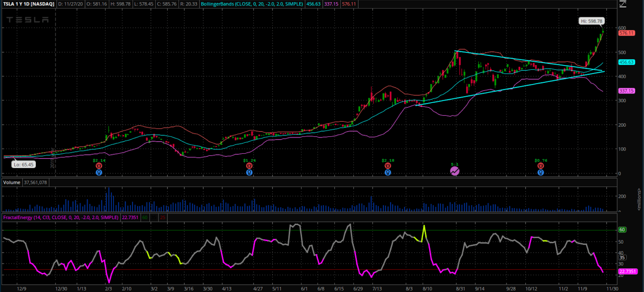Click the C: 585.76 close value
This screenshot has width=644, height=292.
pyautogui.click(x=166, y=4)
